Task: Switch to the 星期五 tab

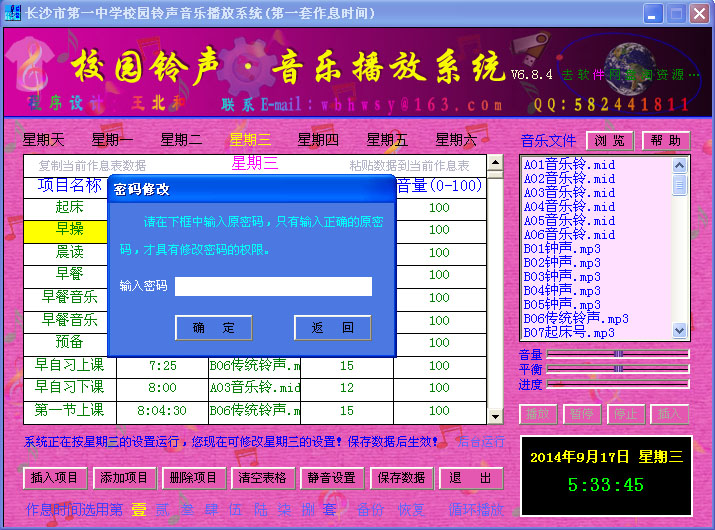Action: click(x=387, y=140)
